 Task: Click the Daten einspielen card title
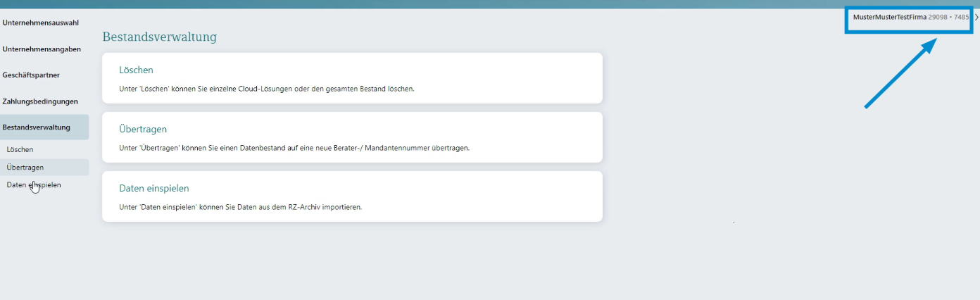click(154, 189)
